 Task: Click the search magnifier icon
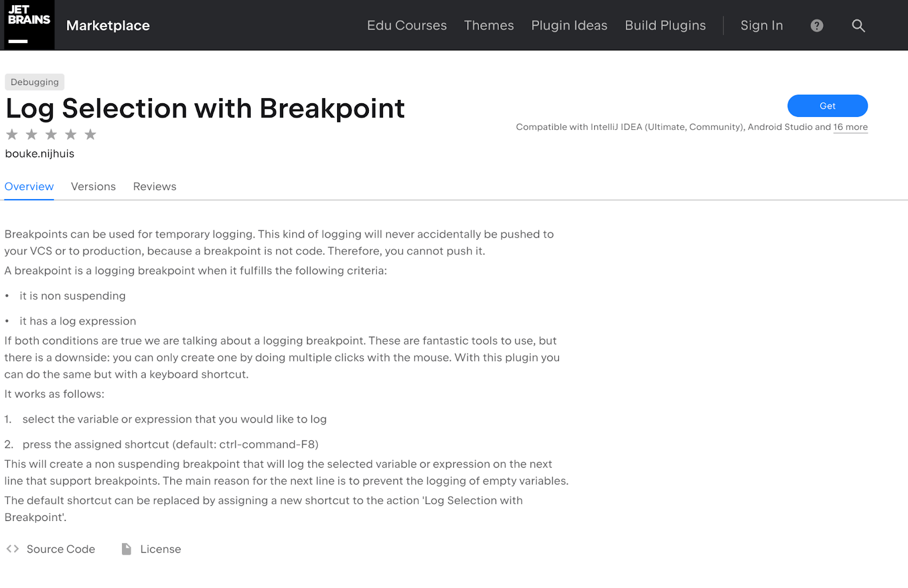click(x=858, y=26)
